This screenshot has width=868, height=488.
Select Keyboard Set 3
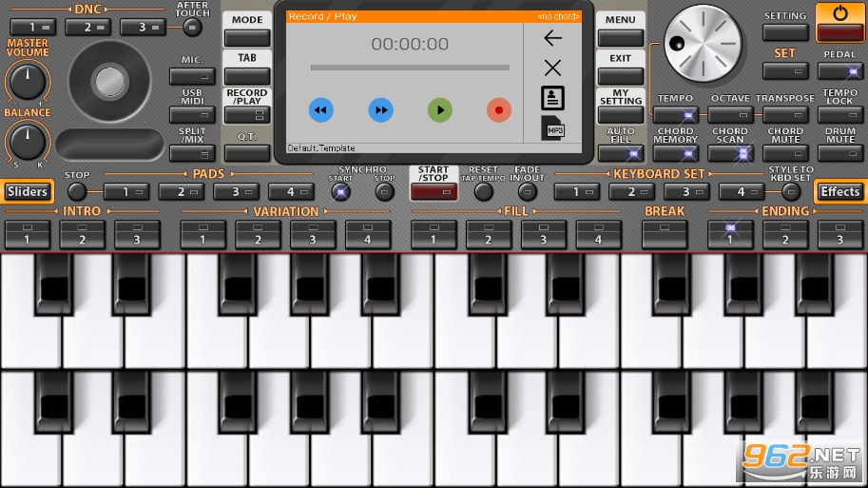tap(686, 191)
